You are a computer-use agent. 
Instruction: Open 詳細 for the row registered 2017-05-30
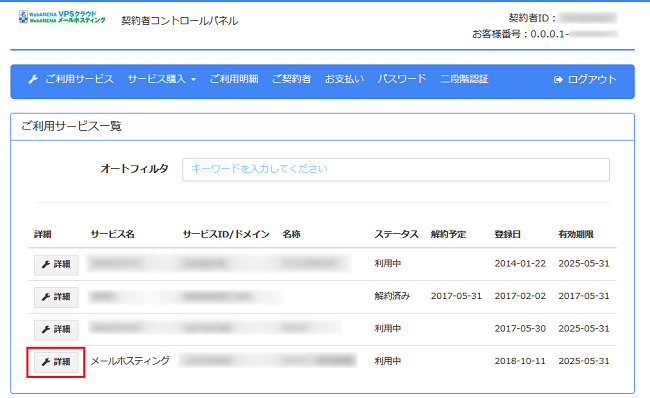click(x=56, y=330)
